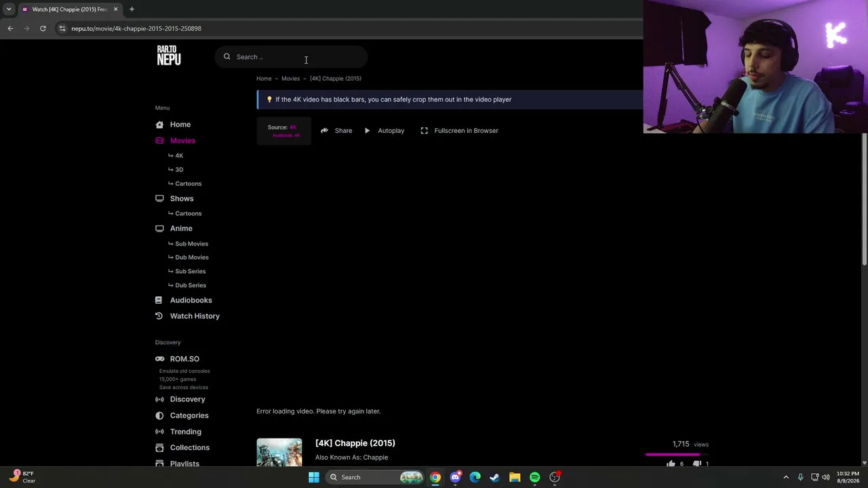This screenshot has height=488, width=868.
Task: Open Movies in the sidebar menu
Action: point(182,141)
